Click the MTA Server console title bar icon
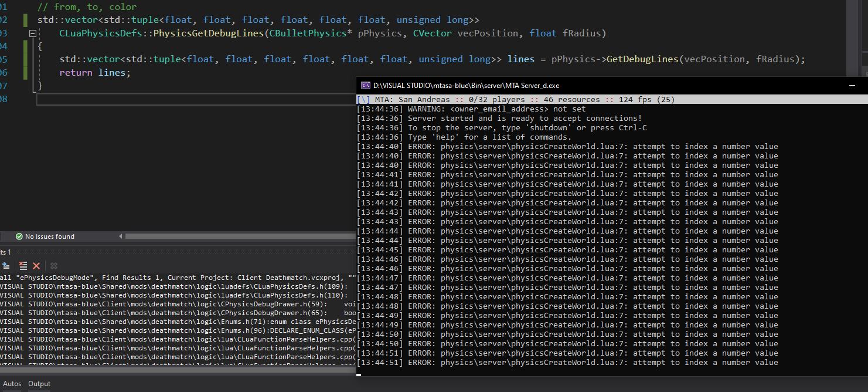868x392 pixels. 366,85
